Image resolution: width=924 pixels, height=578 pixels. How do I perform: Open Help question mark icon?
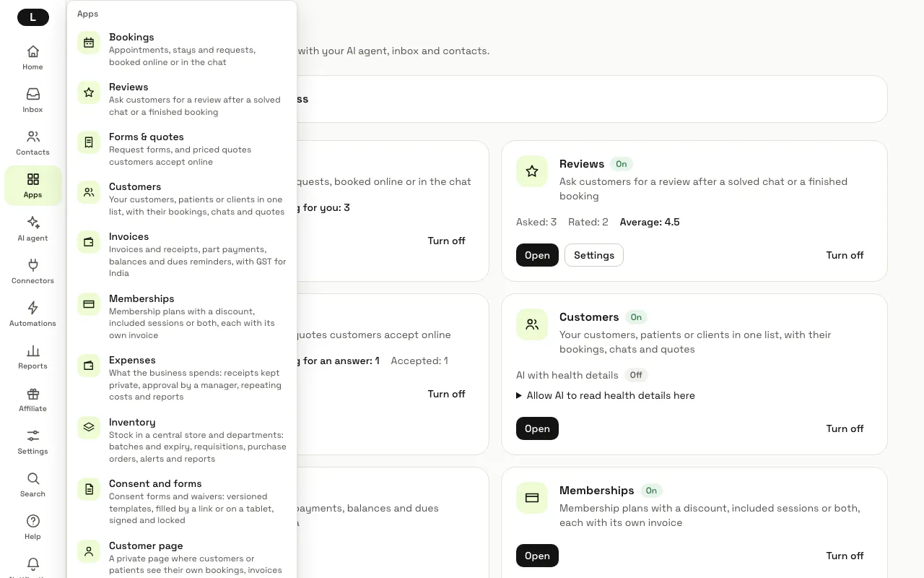[x=32, y=527]
